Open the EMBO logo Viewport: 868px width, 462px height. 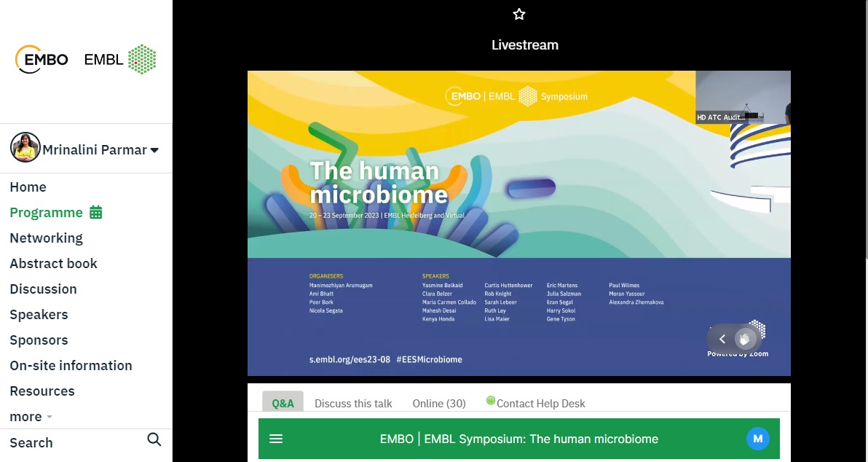(x=42, y=59)
